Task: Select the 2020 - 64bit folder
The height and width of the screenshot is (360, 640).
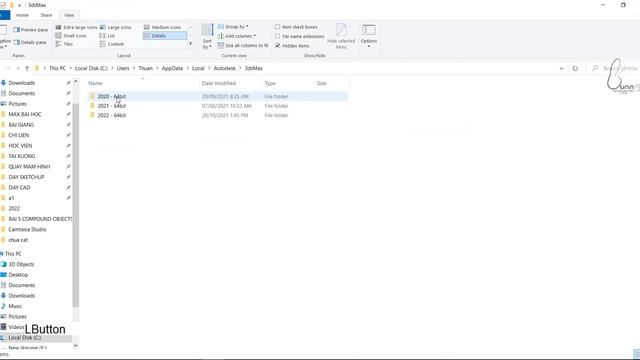Action: (x=217, y=96)
